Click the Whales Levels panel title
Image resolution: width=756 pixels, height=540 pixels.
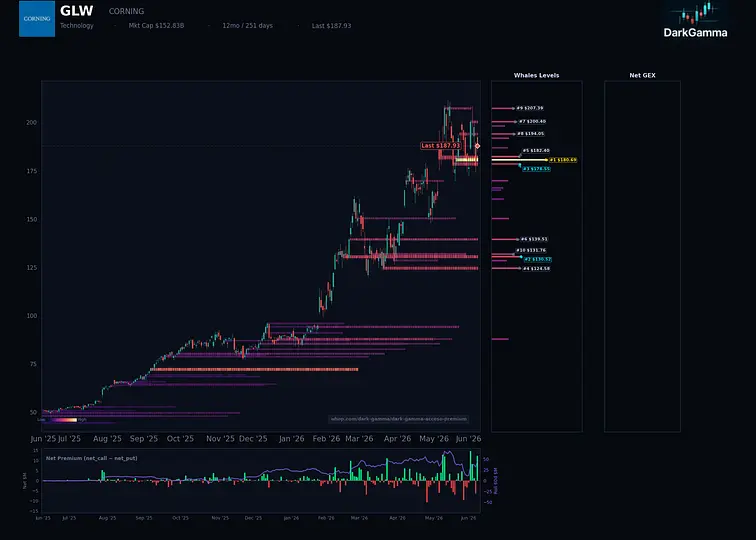(x=536, y=75)
